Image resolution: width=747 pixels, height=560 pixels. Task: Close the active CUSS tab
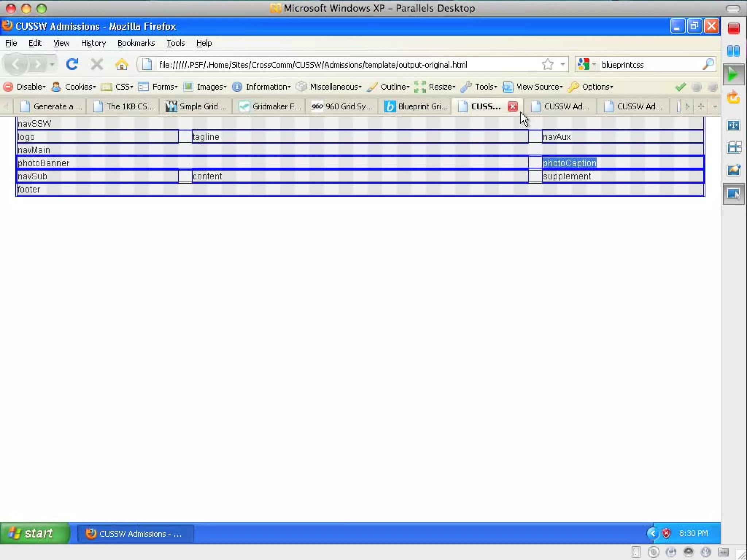(512, 106)
